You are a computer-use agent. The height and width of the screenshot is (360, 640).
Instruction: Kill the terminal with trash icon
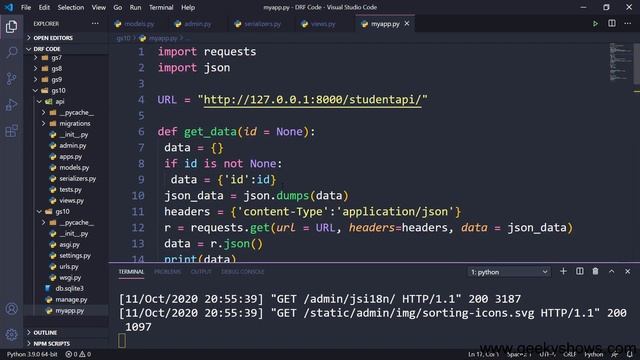[x=595, y=271]
